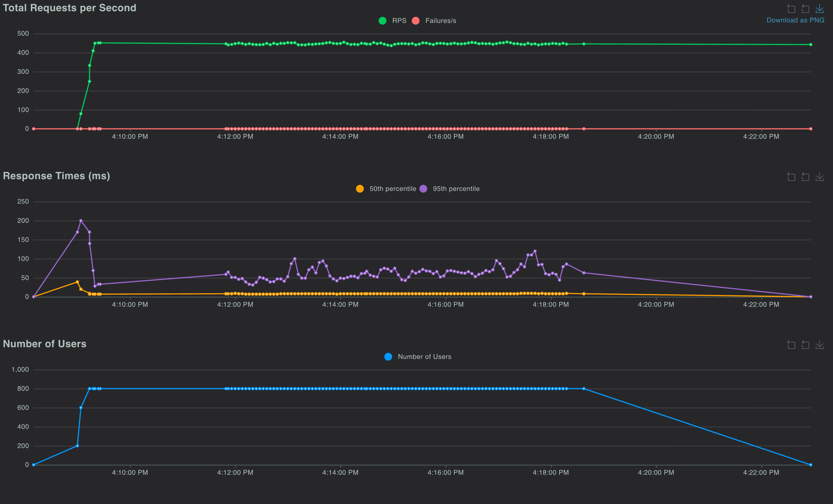Download the Number of Users chart image

(x=820, y=344)
